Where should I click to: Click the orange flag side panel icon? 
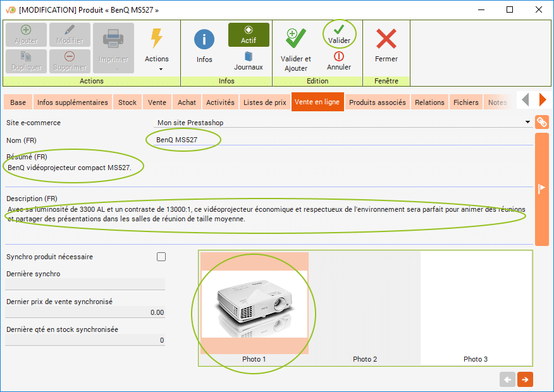click(541, 188)
